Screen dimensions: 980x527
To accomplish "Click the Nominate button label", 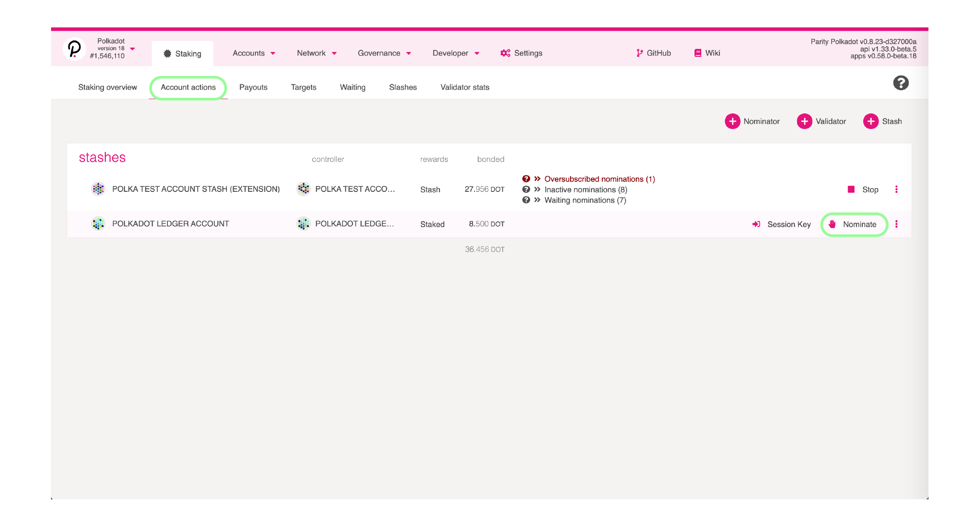I will coord(860,224).
